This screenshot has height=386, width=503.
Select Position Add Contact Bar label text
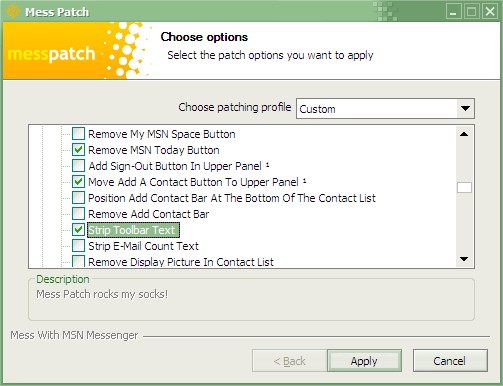click(x=232, y=198)
